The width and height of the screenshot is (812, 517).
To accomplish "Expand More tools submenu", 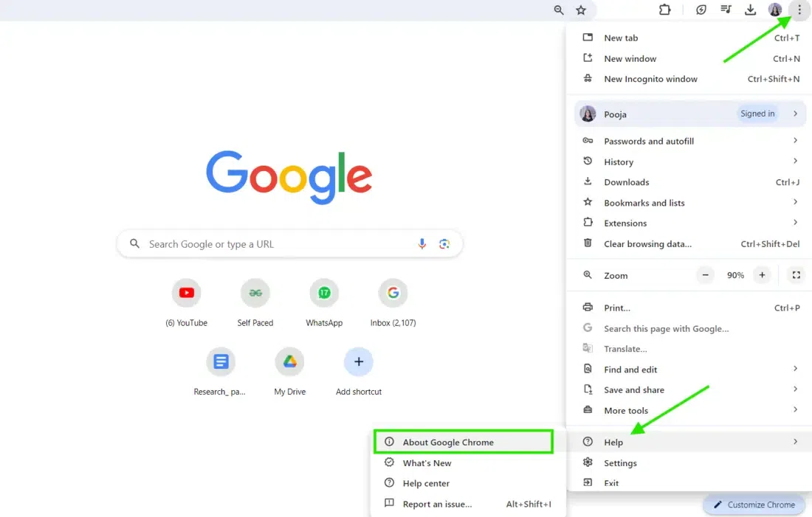I will point(691,410).
